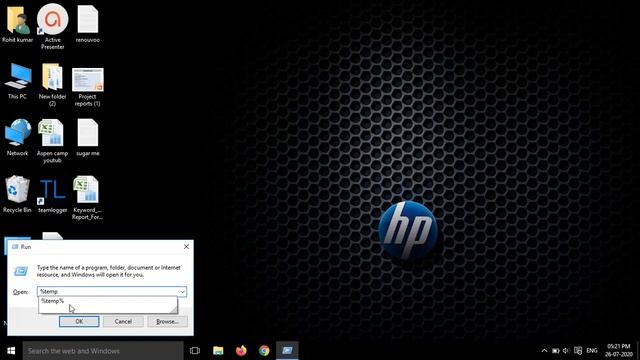
Task: Click the volume speaker icon
Action: click(x=566, y=351)
